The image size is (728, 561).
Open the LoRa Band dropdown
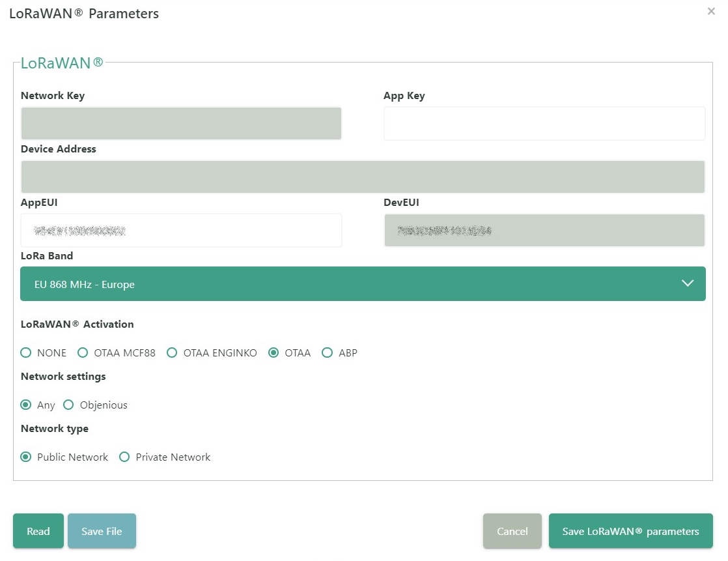pos(363,284)
